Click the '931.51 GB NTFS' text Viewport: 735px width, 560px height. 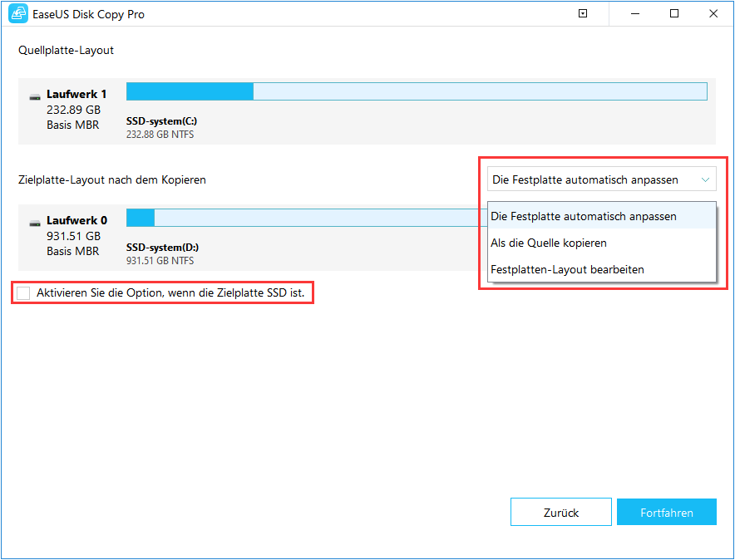(x=160, y=261)
